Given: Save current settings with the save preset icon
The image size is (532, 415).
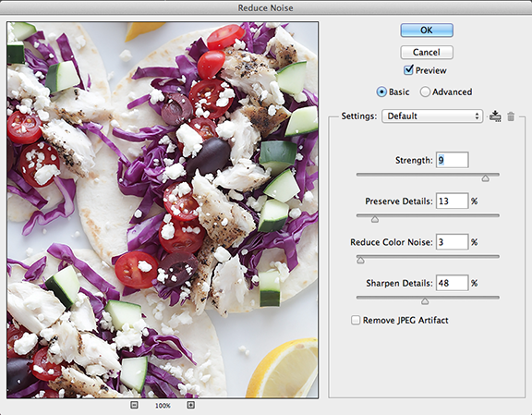Looking at the screenshot, I should 495,116.
